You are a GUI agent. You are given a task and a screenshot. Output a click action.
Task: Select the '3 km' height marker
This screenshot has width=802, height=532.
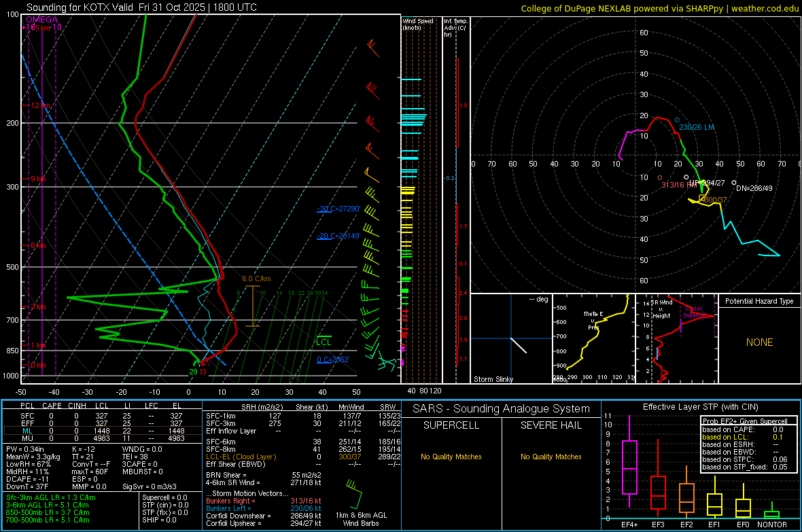coord(38,306)
